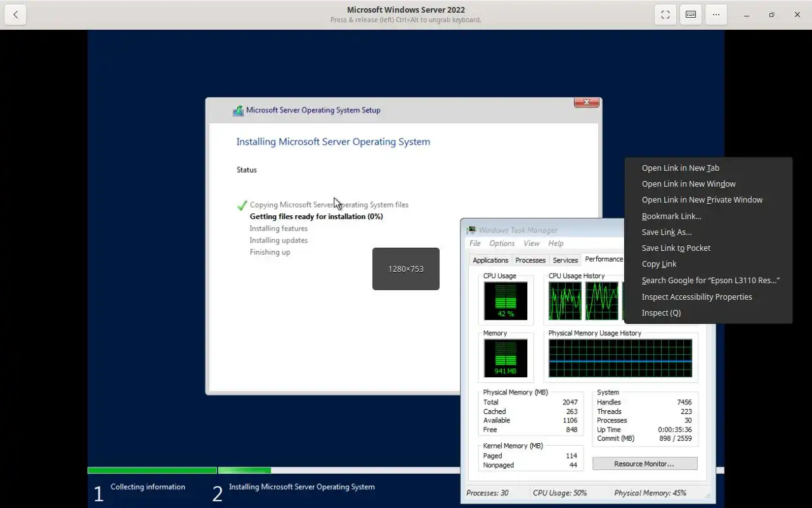This screenshot has width=812, height=508.
Task: Open Task Manager Help menu
Action: click(556, 243)
